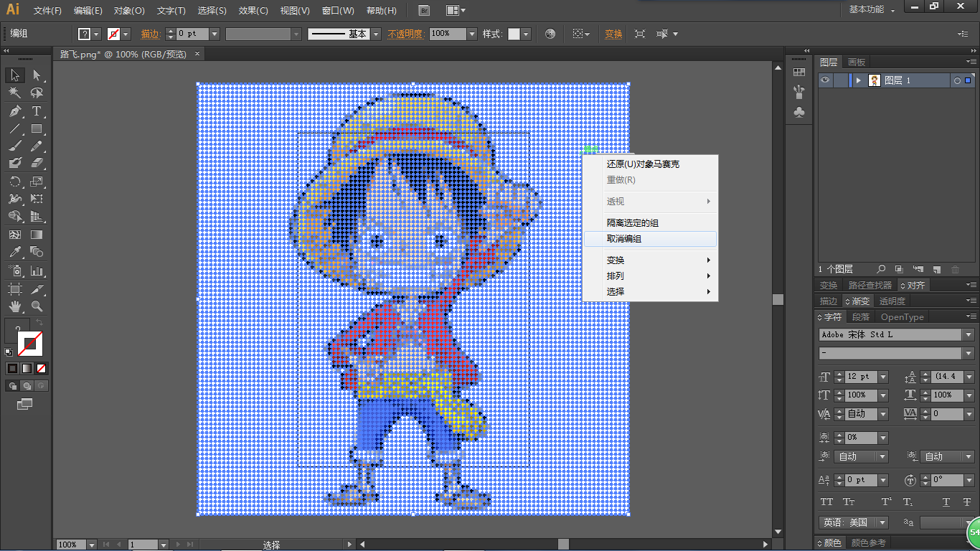Select the Zoom tool
The image size is (980, 551).
pyautogui.click(x=37, y=306)
